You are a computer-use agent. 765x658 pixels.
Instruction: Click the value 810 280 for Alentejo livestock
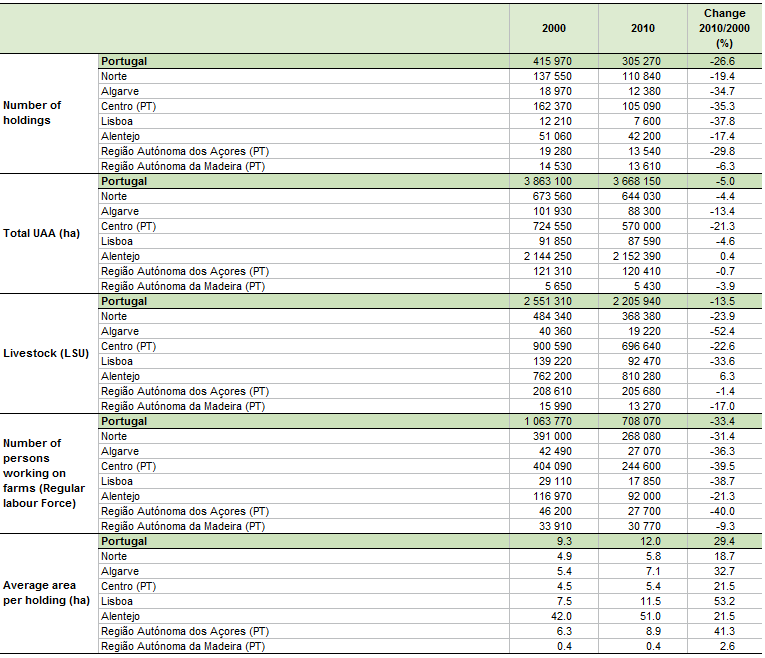[x=641, y=377]
